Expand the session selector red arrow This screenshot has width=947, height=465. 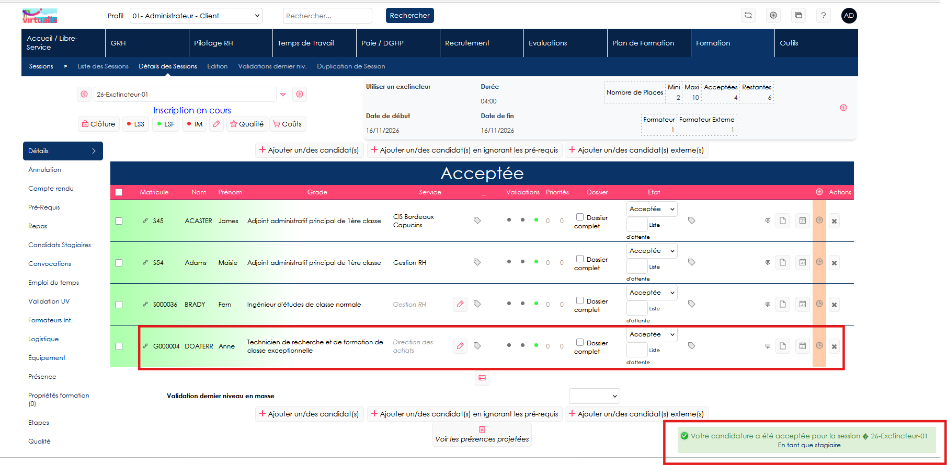coord(283,95)
